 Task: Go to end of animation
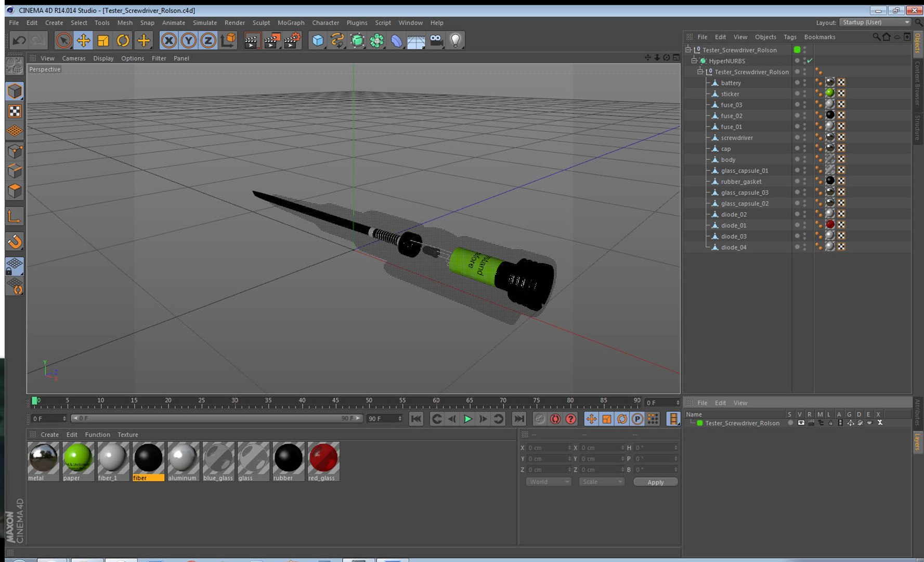coord(519,419)
